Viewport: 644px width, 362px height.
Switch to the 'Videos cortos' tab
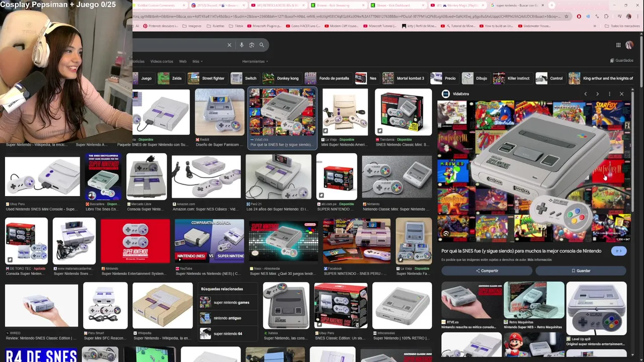pos(162,61)
